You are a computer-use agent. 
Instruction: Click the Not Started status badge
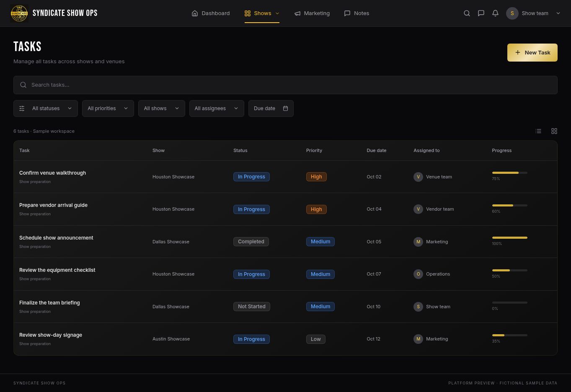point(252,307)
